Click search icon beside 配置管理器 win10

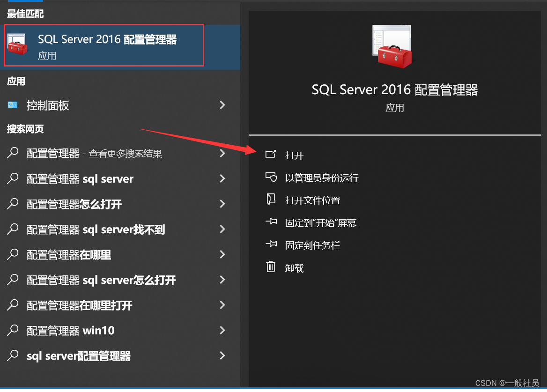click(13, 330)
